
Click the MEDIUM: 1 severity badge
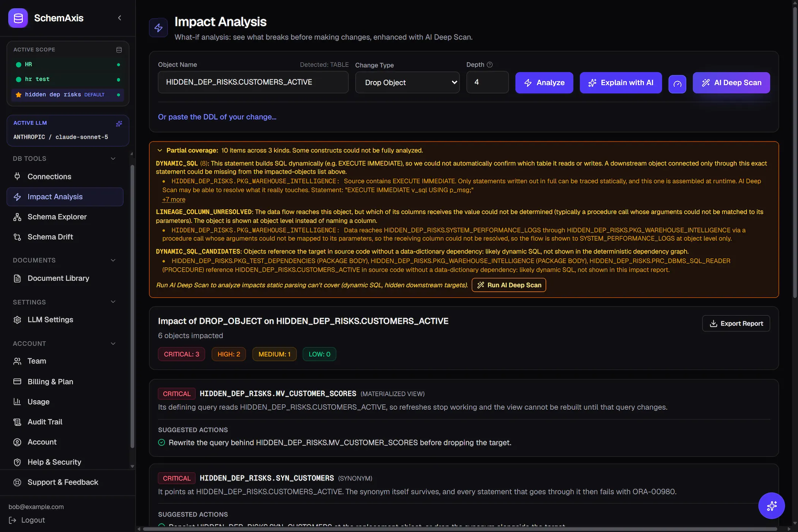274,354
